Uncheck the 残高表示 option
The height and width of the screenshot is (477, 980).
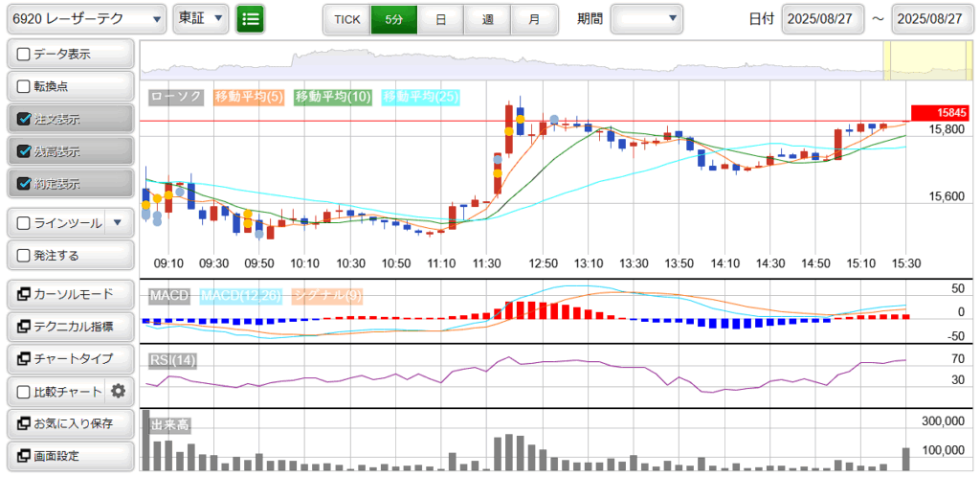pos(24,152)
